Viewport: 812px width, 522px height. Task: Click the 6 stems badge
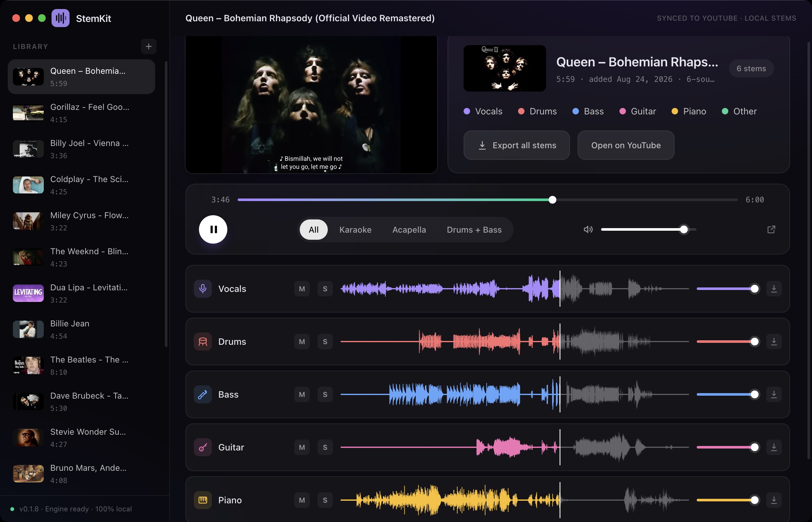(x=751, y=68)
